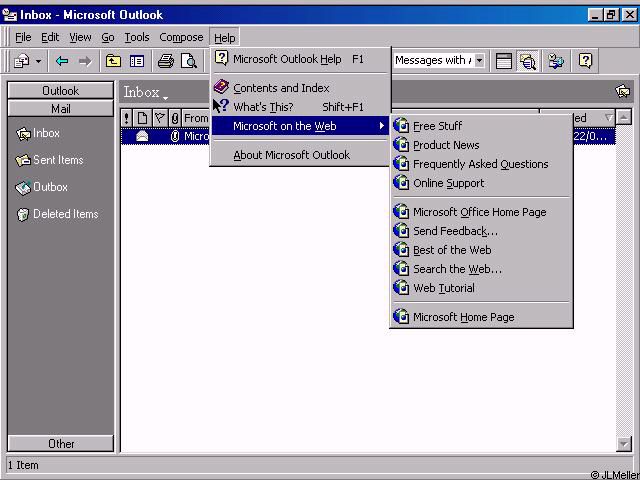Click the Print toolbar icon
This screenshot has height=480, width=640.
(165, 61)
